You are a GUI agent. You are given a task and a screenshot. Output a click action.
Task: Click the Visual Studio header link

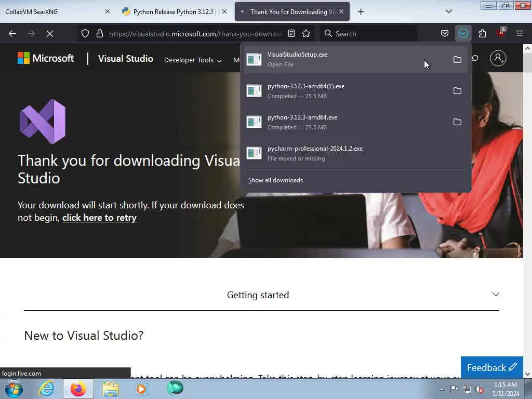coord(126,58)
